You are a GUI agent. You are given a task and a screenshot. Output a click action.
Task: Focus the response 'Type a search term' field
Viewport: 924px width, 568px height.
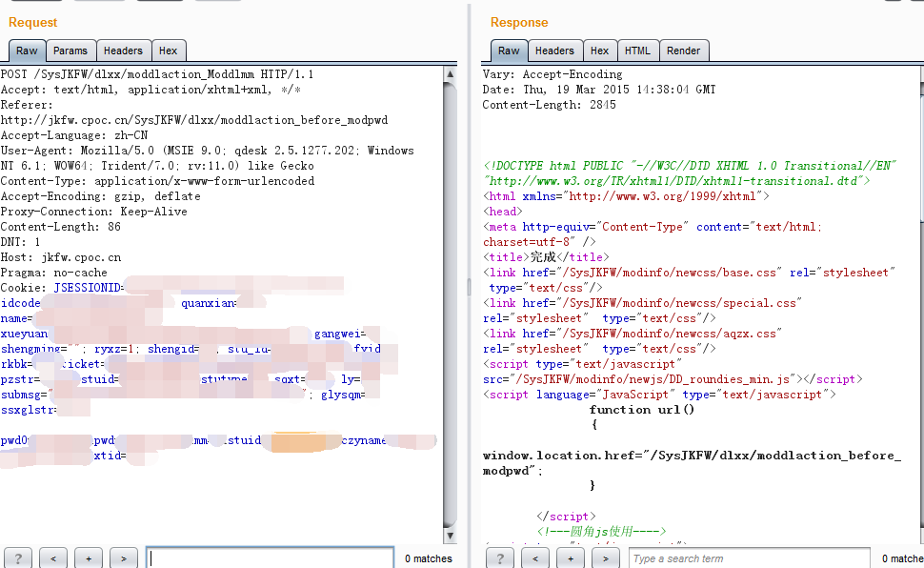point(749,558)
